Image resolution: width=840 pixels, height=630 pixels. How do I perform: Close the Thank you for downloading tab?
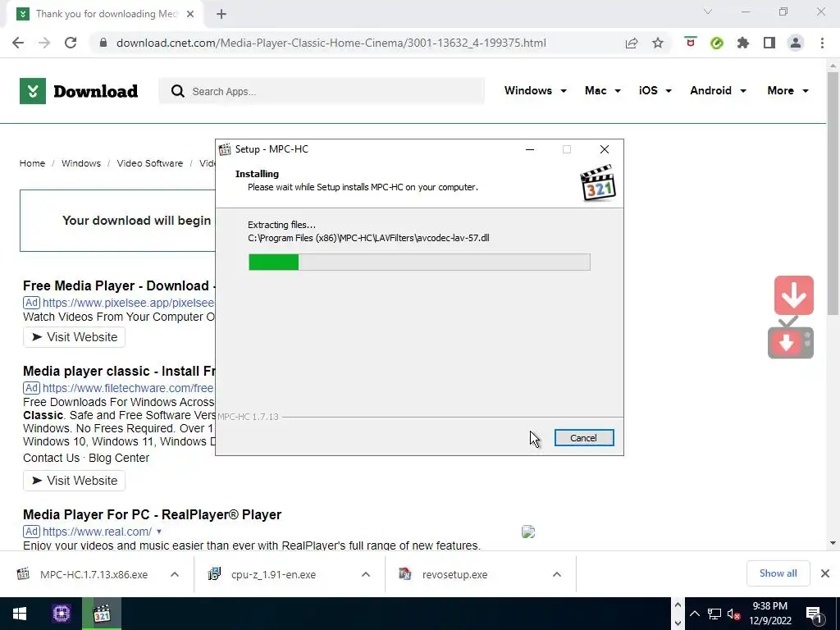(190, 14)
